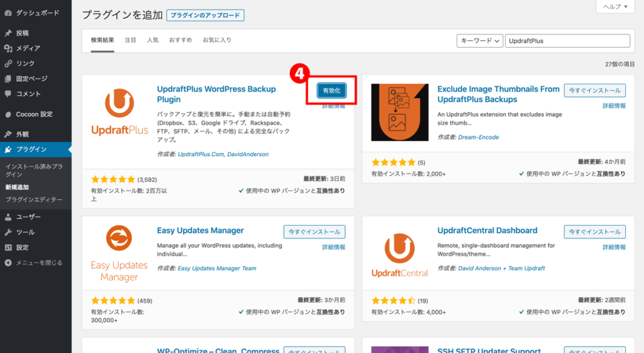The image size is (644, 353).
Task: Click the paintbrush icon next to 外観
Action: click(8, 134)
